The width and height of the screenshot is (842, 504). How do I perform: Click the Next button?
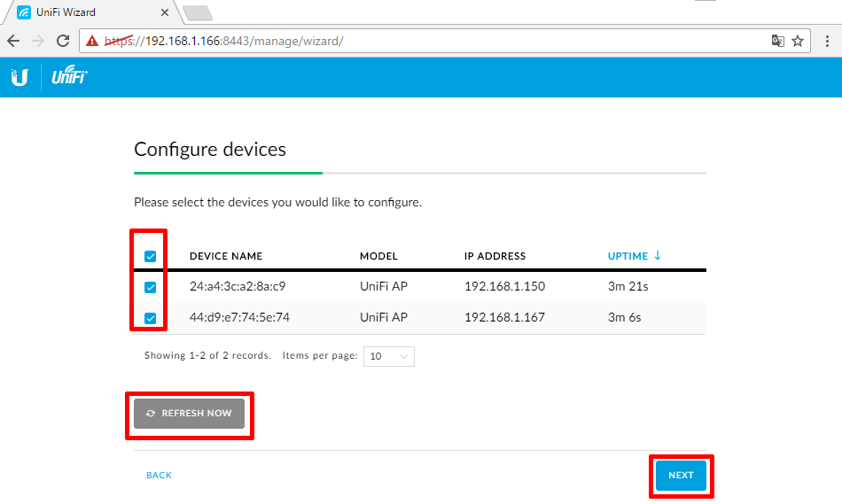point(681,475)
